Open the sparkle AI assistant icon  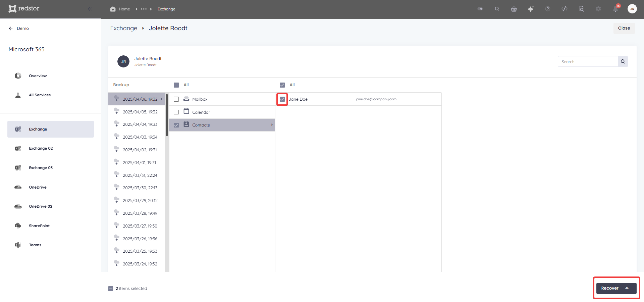click(x=531, y=9)
